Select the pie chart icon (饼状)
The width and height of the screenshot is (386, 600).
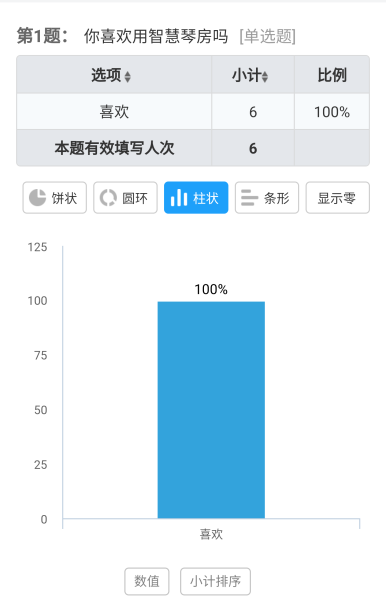click(x=37, y=198)
